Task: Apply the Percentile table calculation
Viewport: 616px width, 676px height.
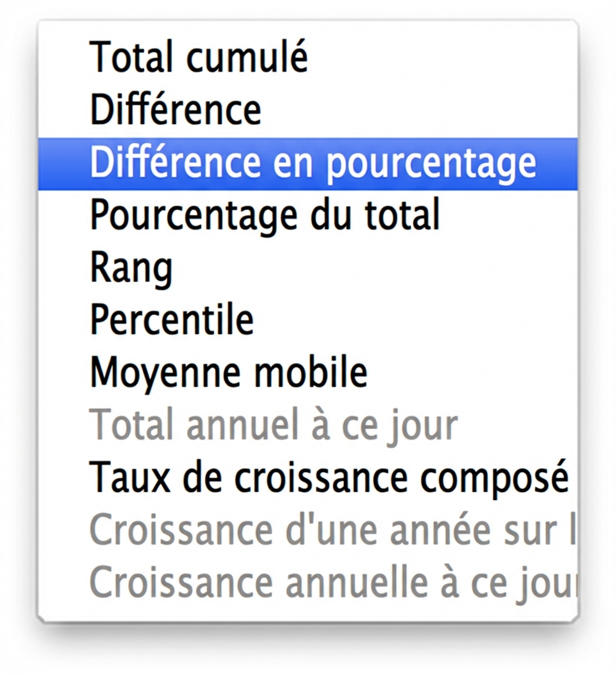Action: (x=307, y=320)
